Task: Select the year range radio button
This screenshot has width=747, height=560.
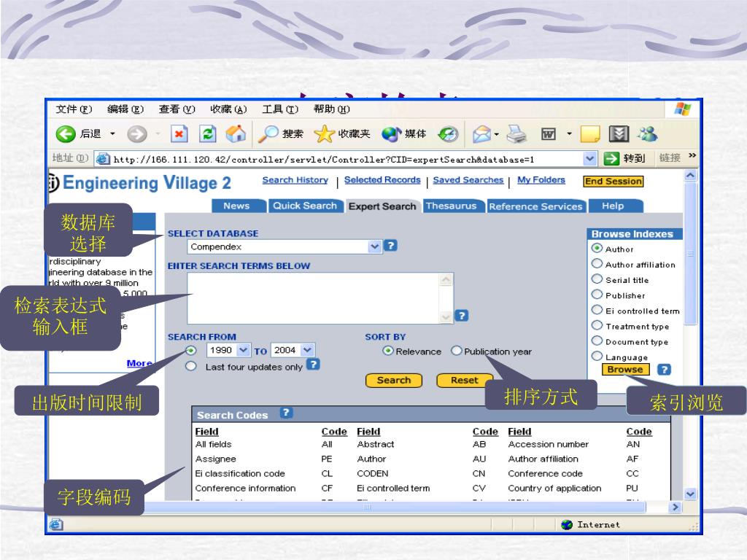Action: coord(191,351)
